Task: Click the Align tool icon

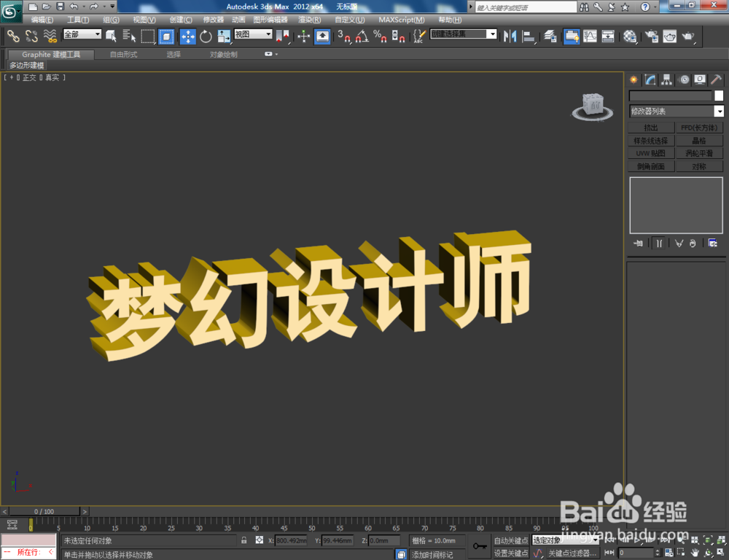Action: 529,36
